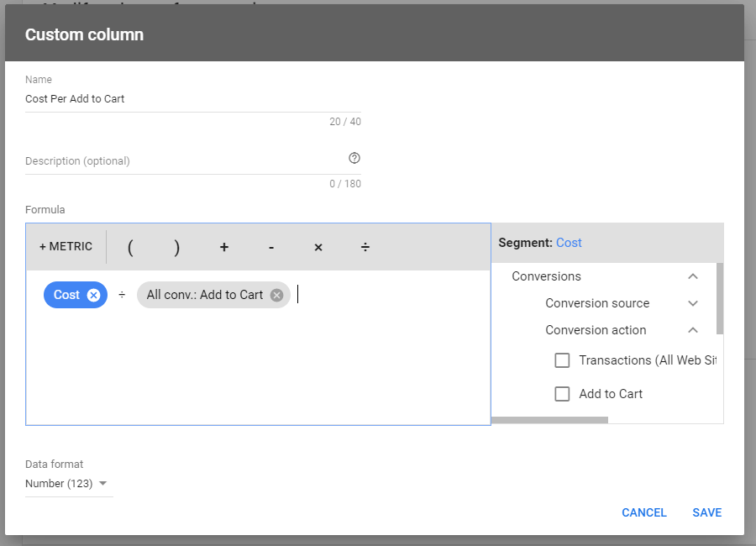The image size is (756, 546).
Task: Open the Data format dropdown
Action: point(69,483)
